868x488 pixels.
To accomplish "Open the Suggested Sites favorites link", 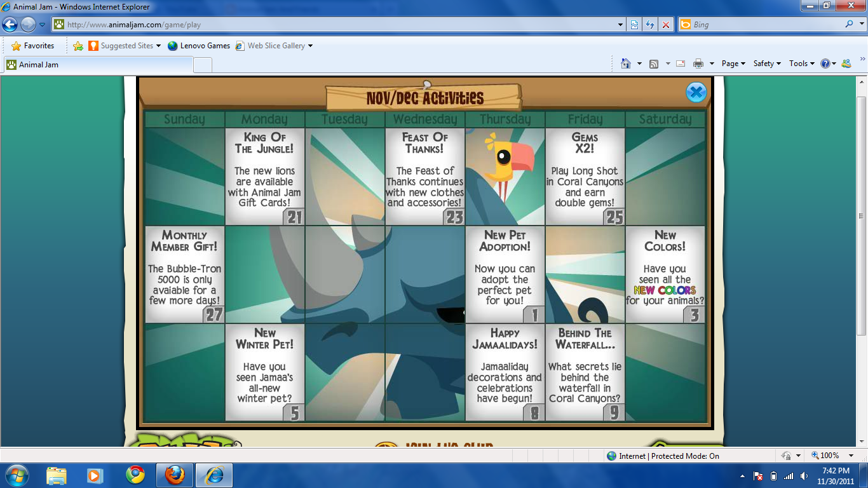I will click(x=125, y=46).
